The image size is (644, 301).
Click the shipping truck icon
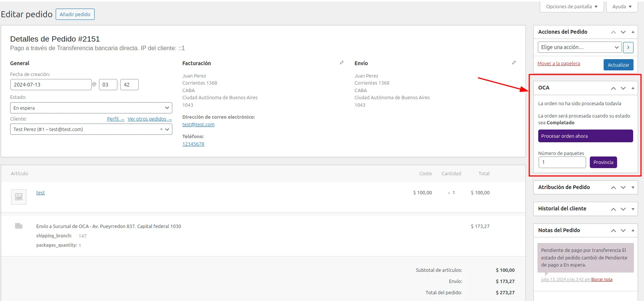tap(19, 226)
